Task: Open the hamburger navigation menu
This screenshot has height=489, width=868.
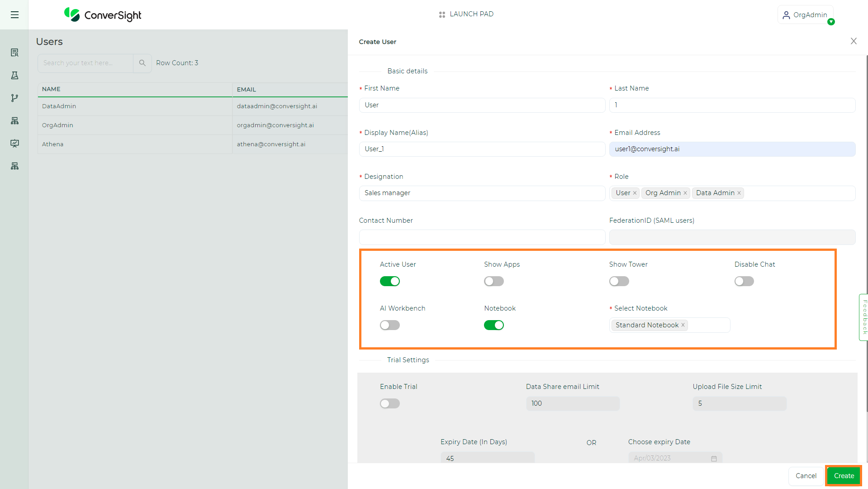Action: click(14, 14)
